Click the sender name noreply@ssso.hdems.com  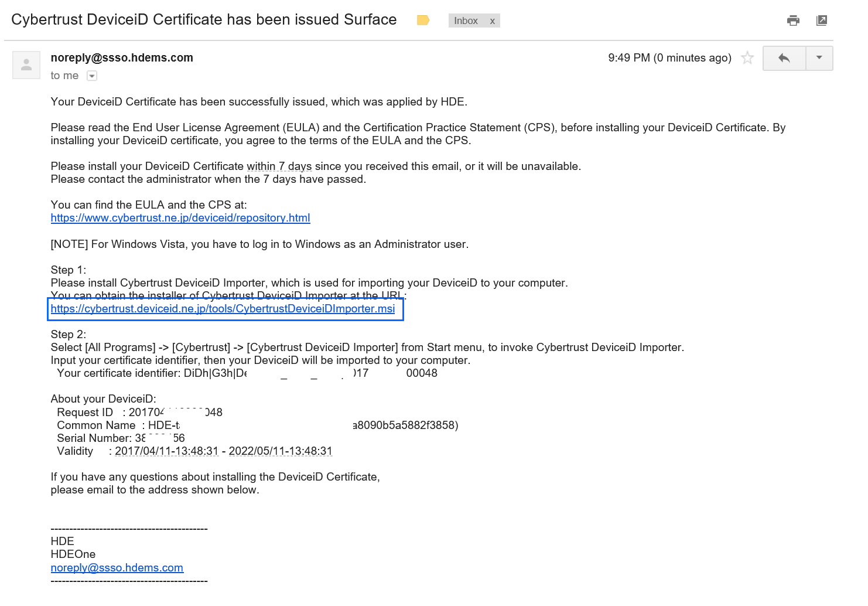(x=122, y=57)
